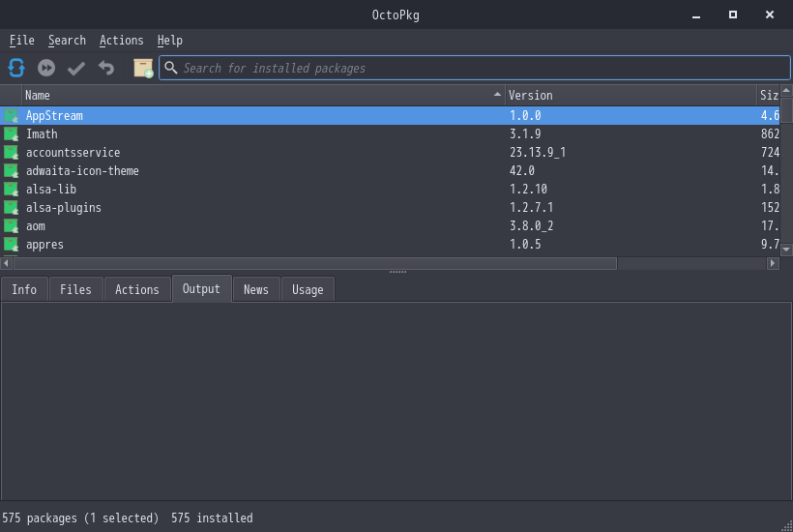The height and width of the screenshot is (532, 793).
Task: Select the accountsservice package row
Action: pyautogui.click(x=390, y=152)
